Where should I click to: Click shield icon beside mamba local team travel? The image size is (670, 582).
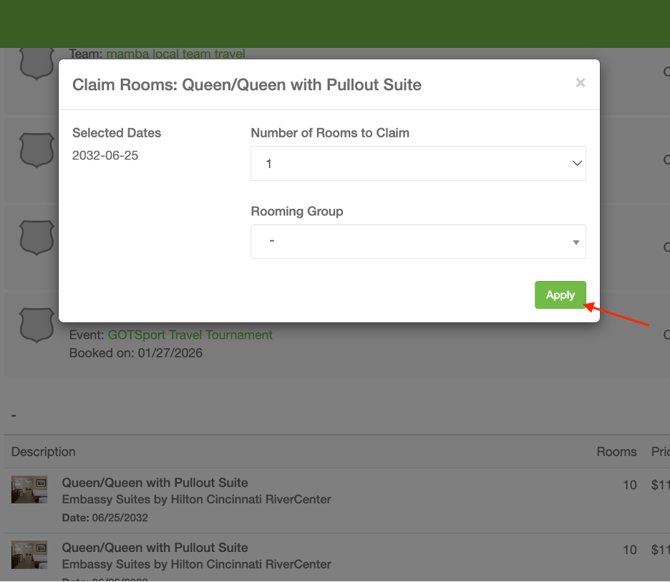click(37, 62)
